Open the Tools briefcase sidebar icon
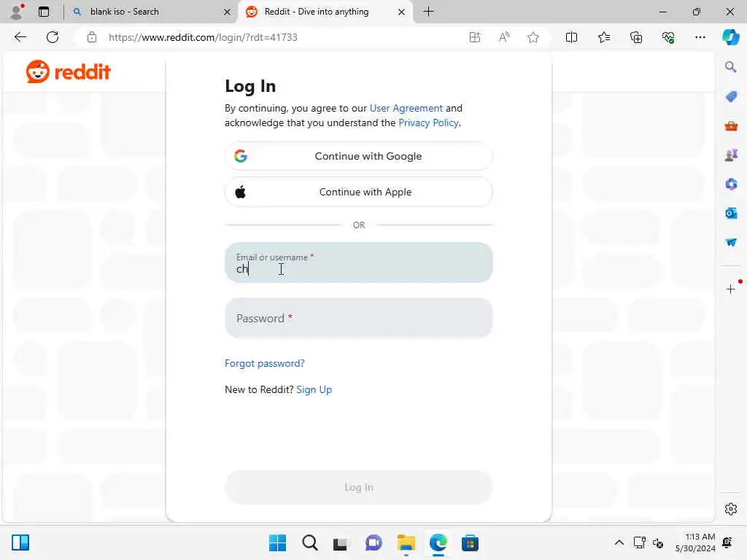The height and width of the screenshot is (560, 747). coord(731,125)
